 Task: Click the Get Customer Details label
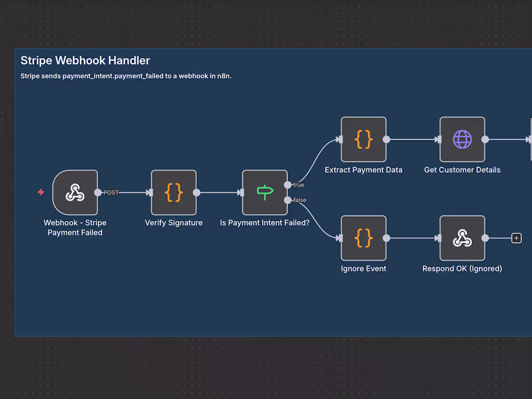462,170
